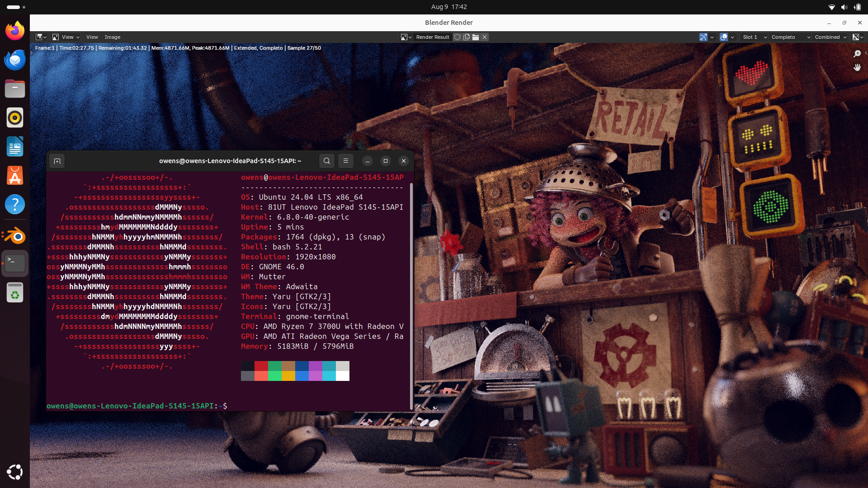Toggle the show overlays button
The width and height of the screenshot is (868, 488).
724,37
